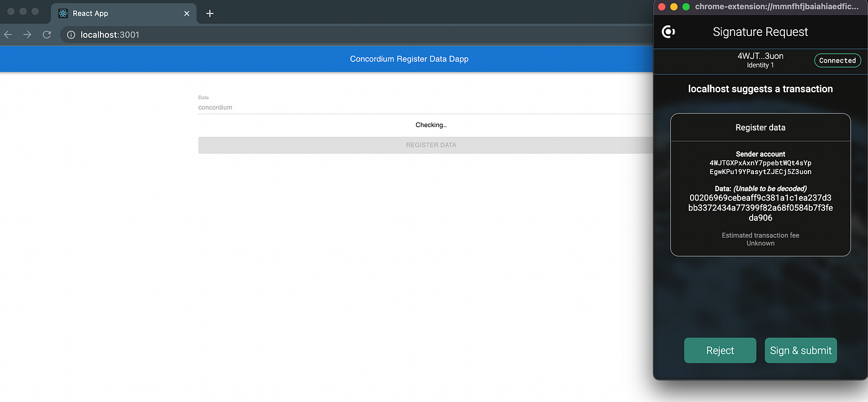Viewport: 868px width, 402px height.
Task: Click the Data input field containing concordium
Action: click(425, 107)
